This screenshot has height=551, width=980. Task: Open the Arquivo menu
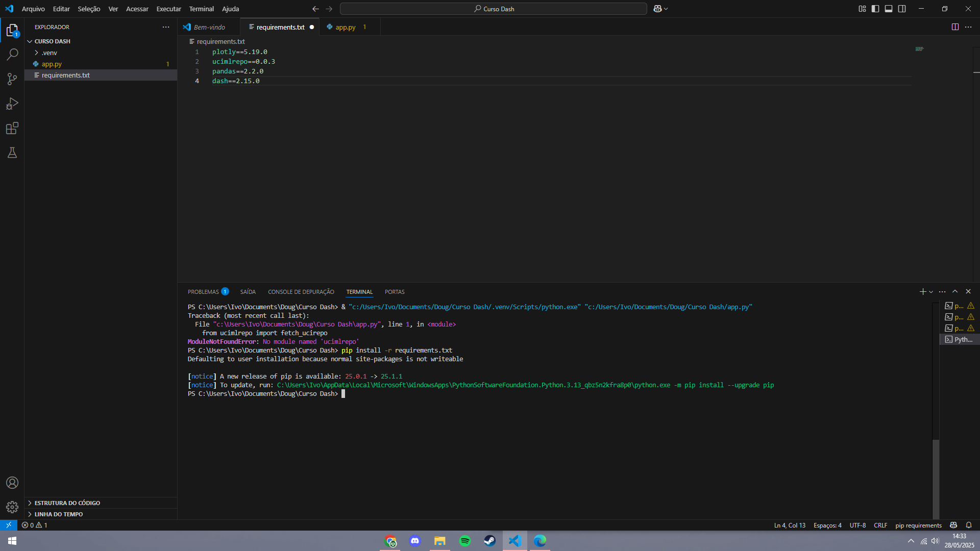[x=33, y=9]
